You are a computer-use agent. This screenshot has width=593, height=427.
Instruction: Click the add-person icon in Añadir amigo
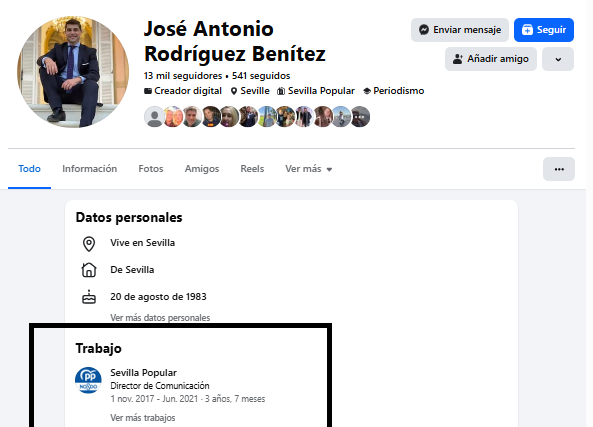(458, 59)
